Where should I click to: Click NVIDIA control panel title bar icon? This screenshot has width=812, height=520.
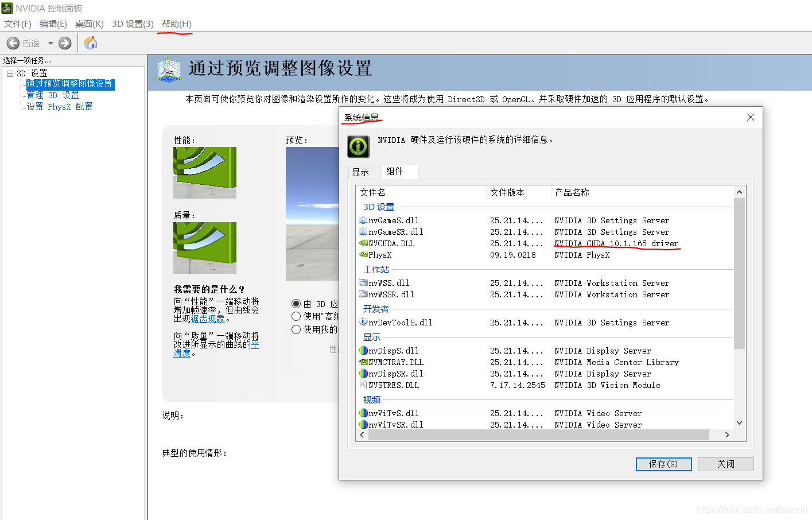[7, 8]
